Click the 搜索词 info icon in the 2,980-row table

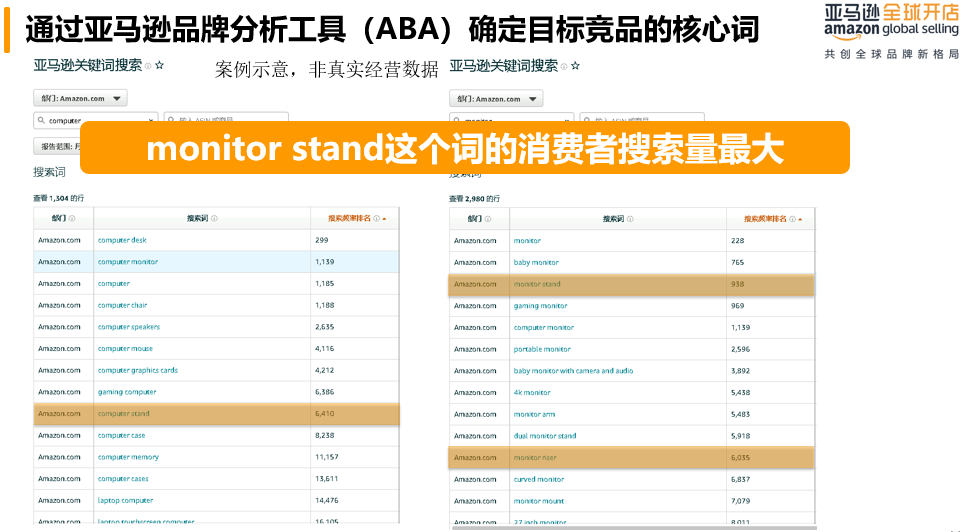click(x=630, y=219)
